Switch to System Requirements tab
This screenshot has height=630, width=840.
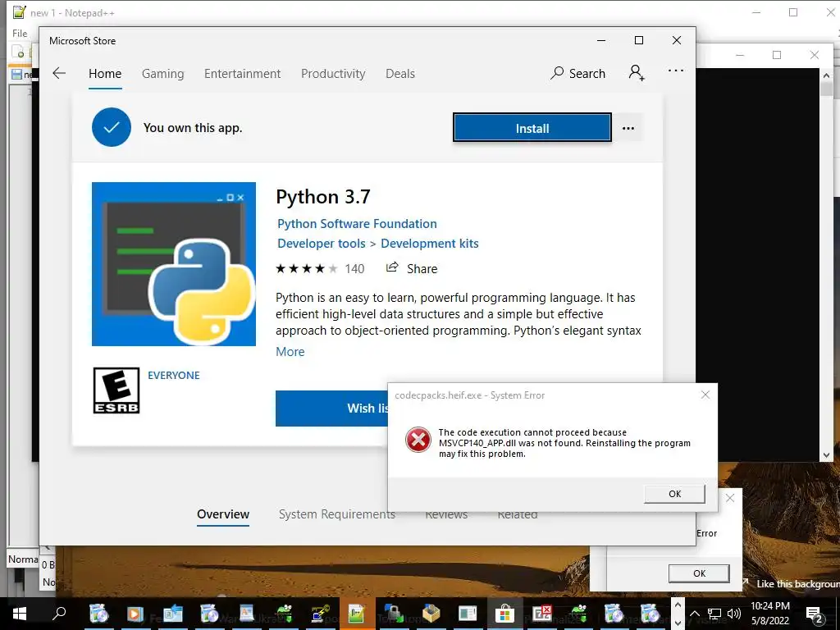(x=337, y=514)
